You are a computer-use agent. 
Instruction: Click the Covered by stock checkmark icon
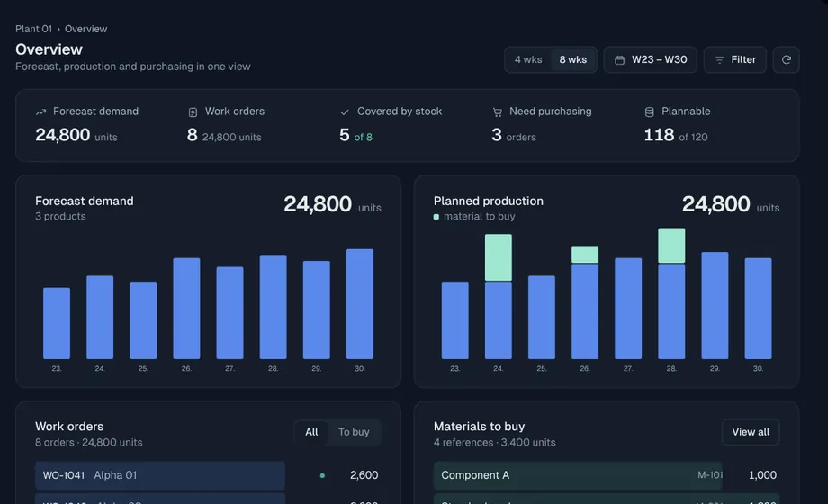click(345, 112)
